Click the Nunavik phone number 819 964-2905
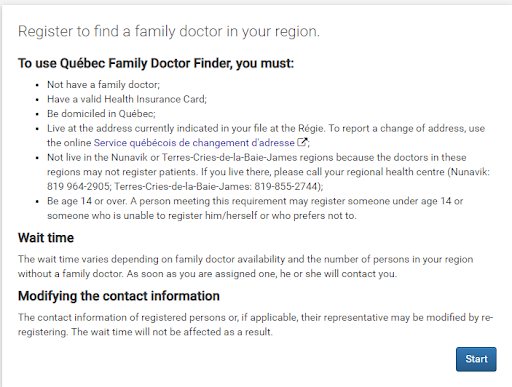The image size is (512, 387). 78,186
